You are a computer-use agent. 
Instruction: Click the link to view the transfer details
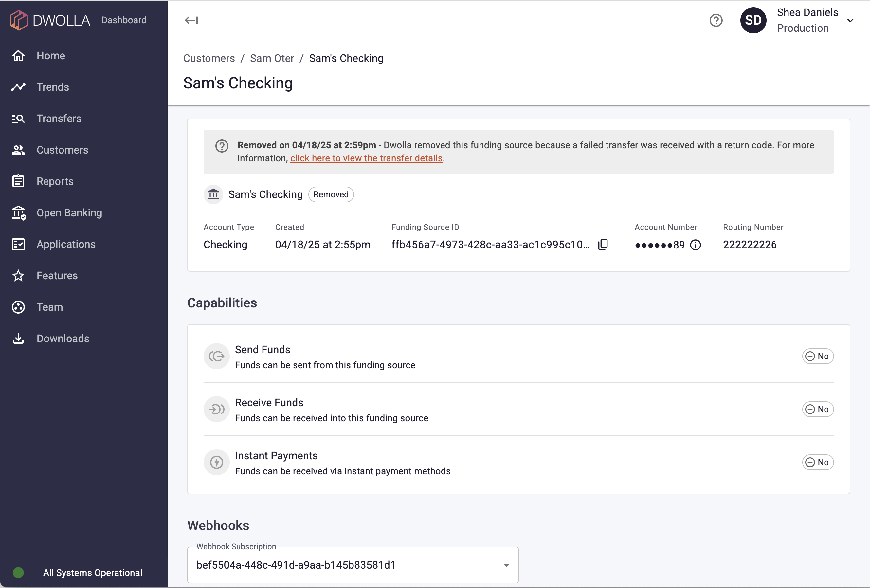[x=366, y=158]
